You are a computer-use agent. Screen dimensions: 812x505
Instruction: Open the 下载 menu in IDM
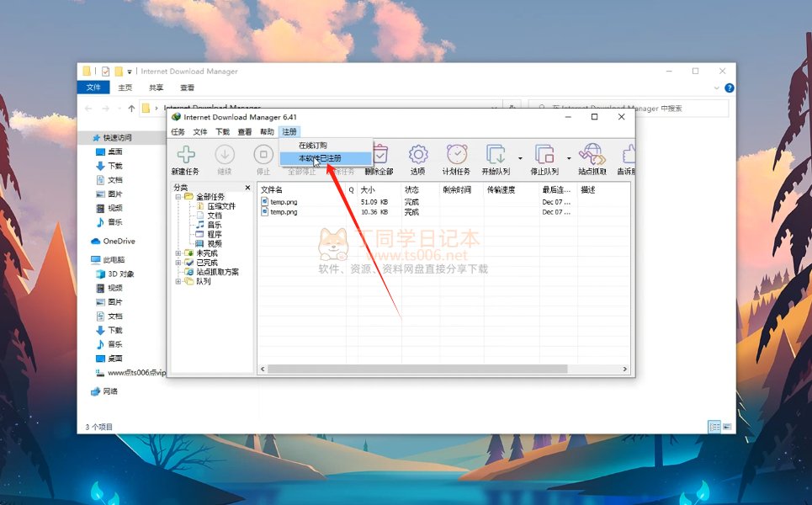(223, 131)
